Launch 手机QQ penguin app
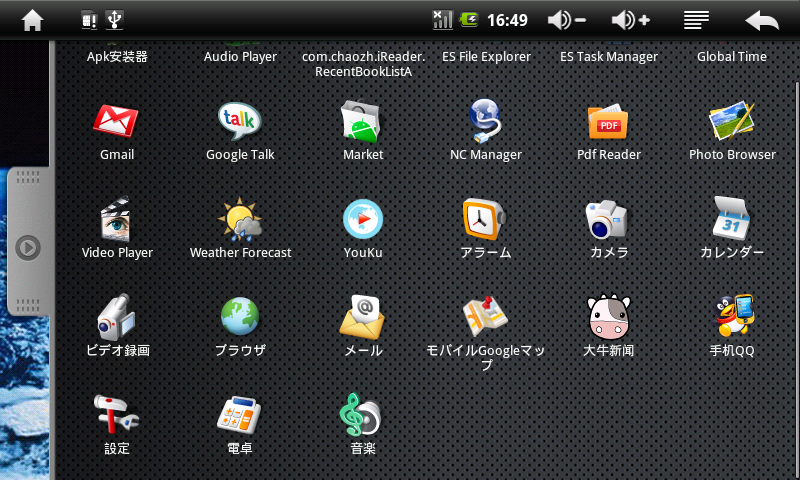The height and width of the screenshot is (480, 800). tap(734, 315)
